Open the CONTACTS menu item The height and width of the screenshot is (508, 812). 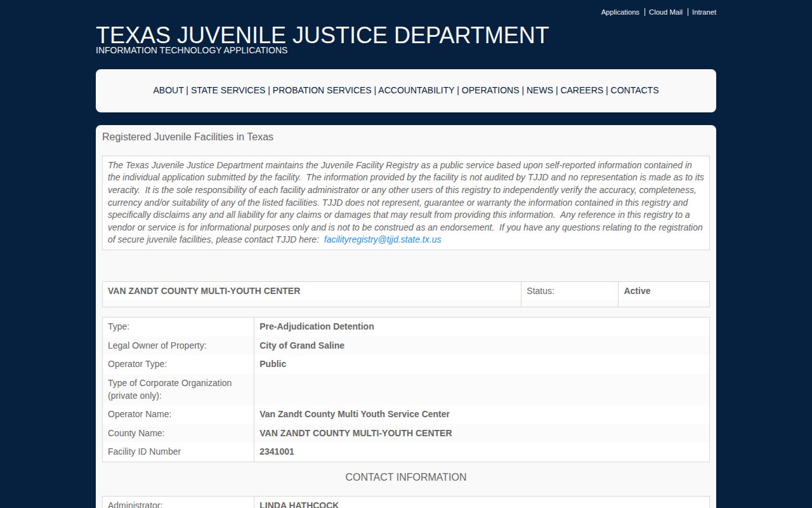pyautogui.click(x=634, y=90)
